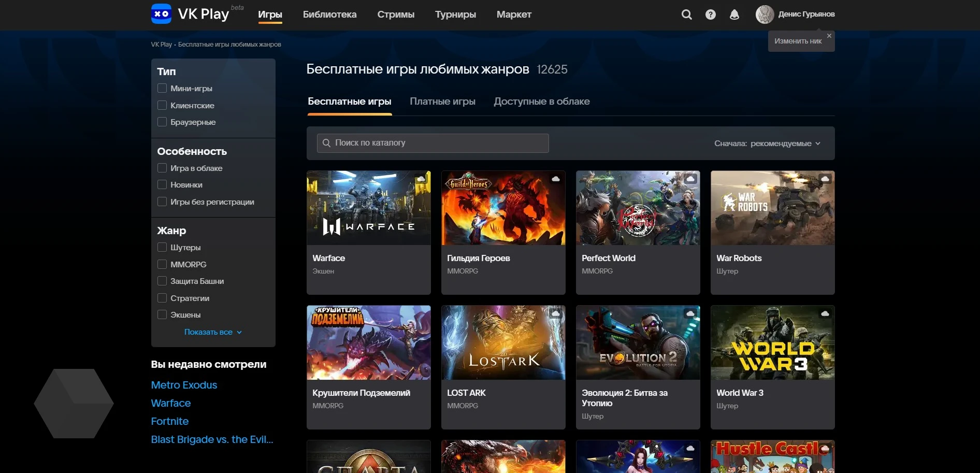Check Игры без регистрации option

(x=162, y=202)
